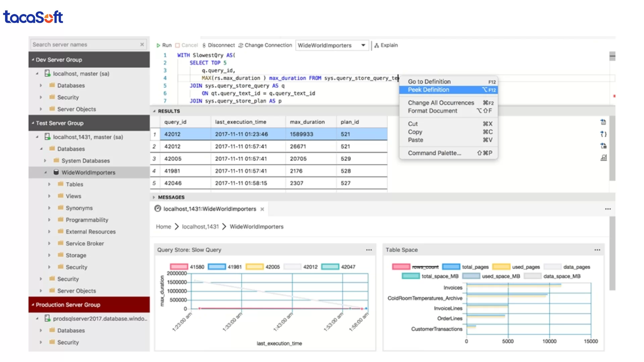This screenshot has height=362, width=644.
Task: Click the Explain query plan icon
Action: [x=377, y=45]
